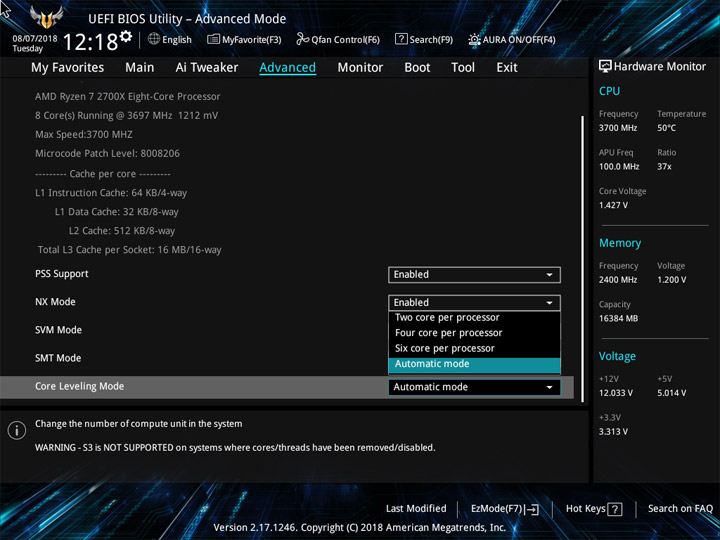The height and width of the screenshot is (540, 720).
Task: Open the Monitor tab
Action: click(360, 68)
